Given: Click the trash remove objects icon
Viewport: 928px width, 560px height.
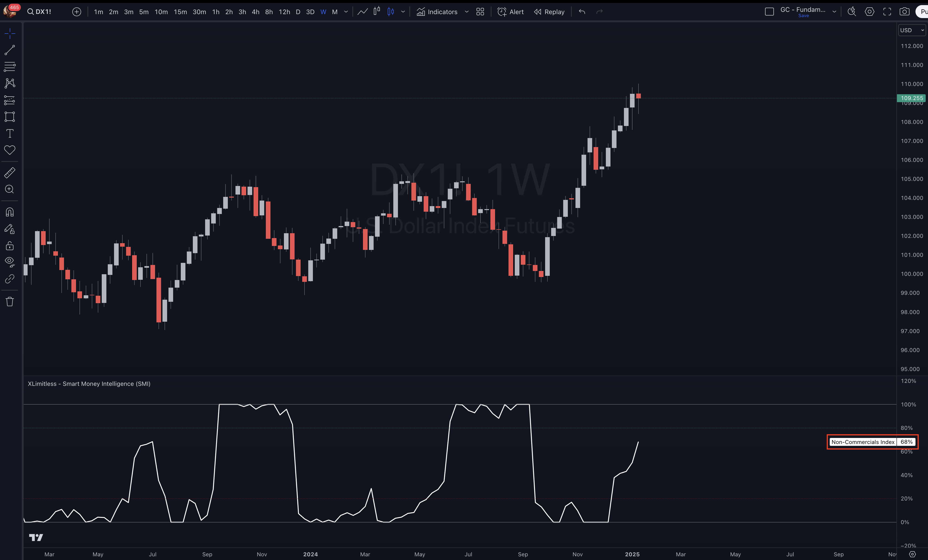Looking at the screenshot, I should [10, 302].
